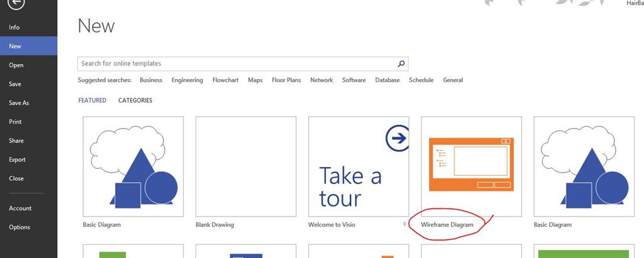
Task: Open Visio Options
Action: (x=19, y=227)
